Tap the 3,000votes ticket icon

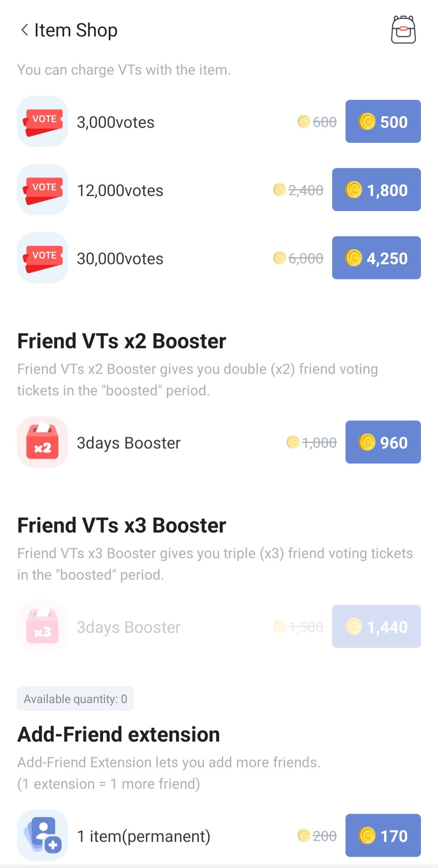tap(43, 121)
